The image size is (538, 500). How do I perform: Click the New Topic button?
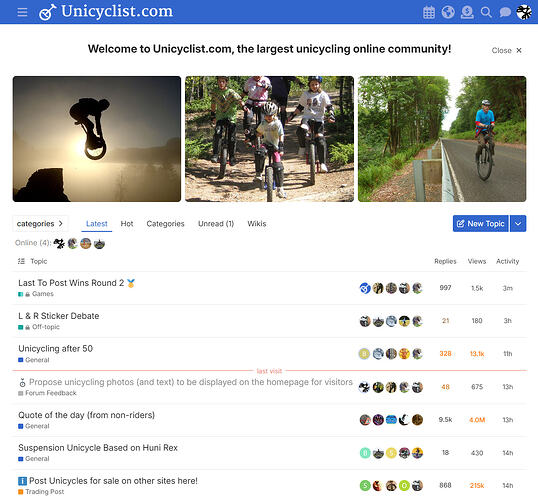tap(480, 224)
